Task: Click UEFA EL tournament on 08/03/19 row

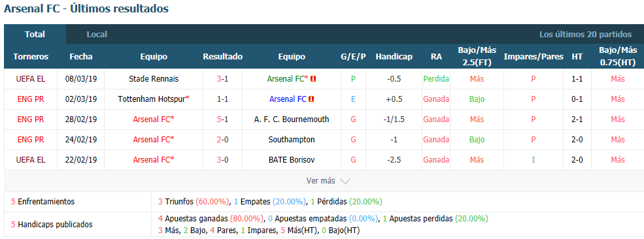Action: [x=31, y=79]
